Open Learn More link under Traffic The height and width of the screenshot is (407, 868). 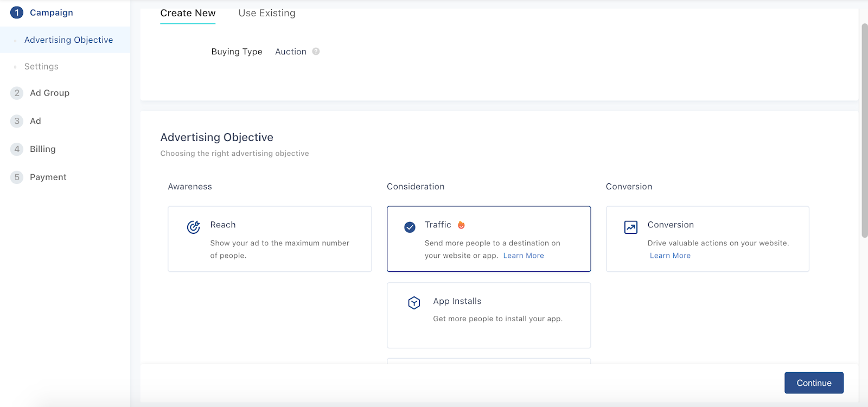click(524, 256)
